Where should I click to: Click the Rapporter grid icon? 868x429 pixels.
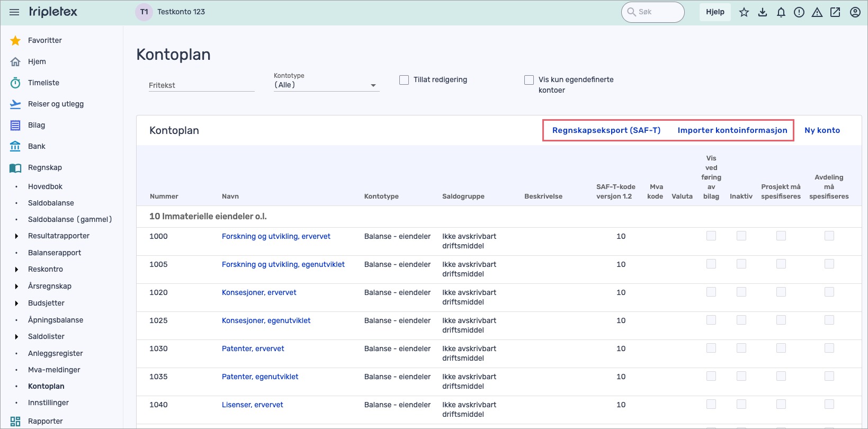pyautogui.click(x=15, y=422)
